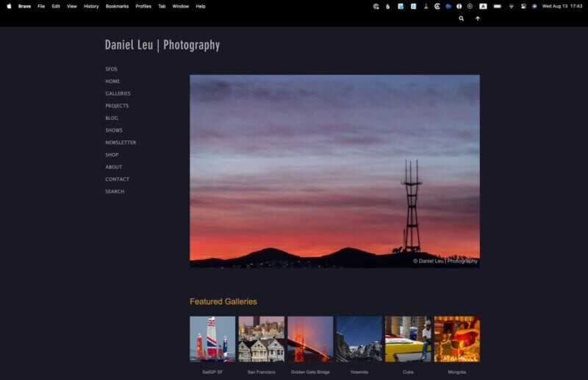Open the Profiles menu in Brave

point(143,6)
